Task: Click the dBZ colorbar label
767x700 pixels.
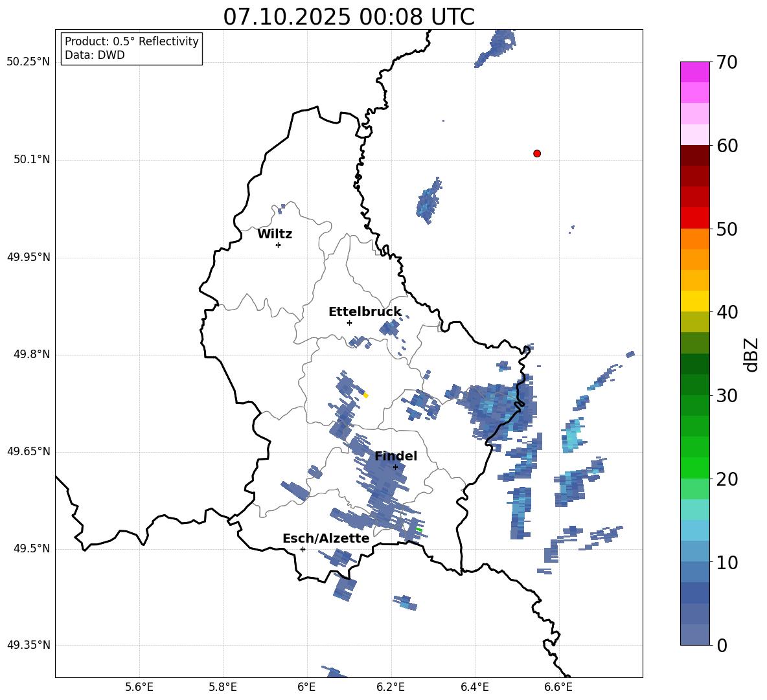Action: tap(752, 354)
